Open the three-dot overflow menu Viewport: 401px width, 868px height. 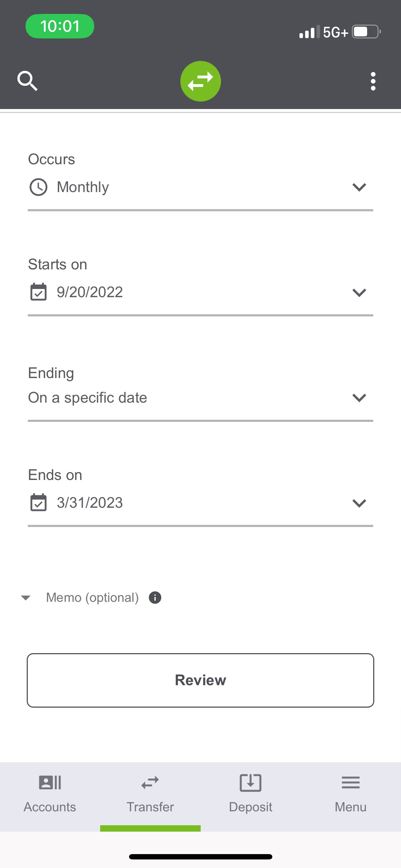[373, 81]
